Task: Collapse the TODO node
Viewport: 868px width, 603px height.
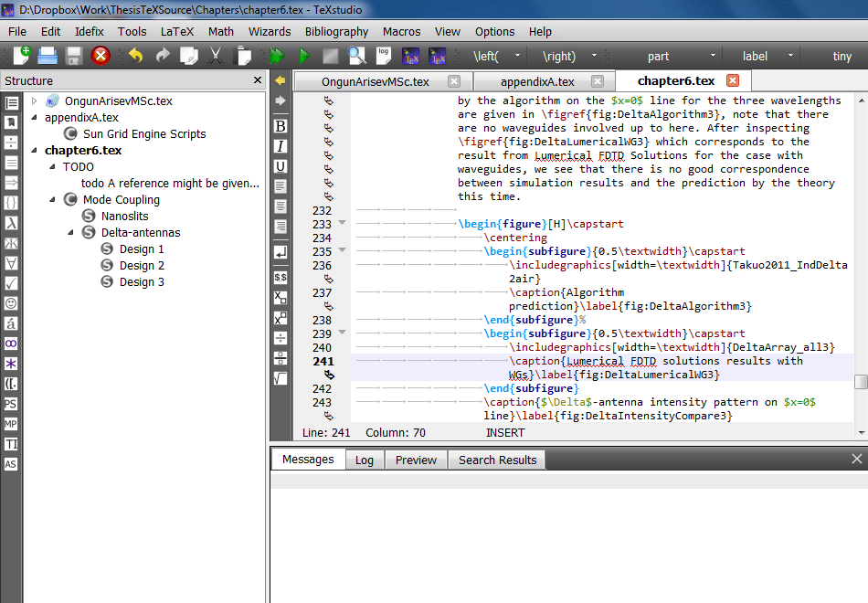Action: click(x=53, y=166)
